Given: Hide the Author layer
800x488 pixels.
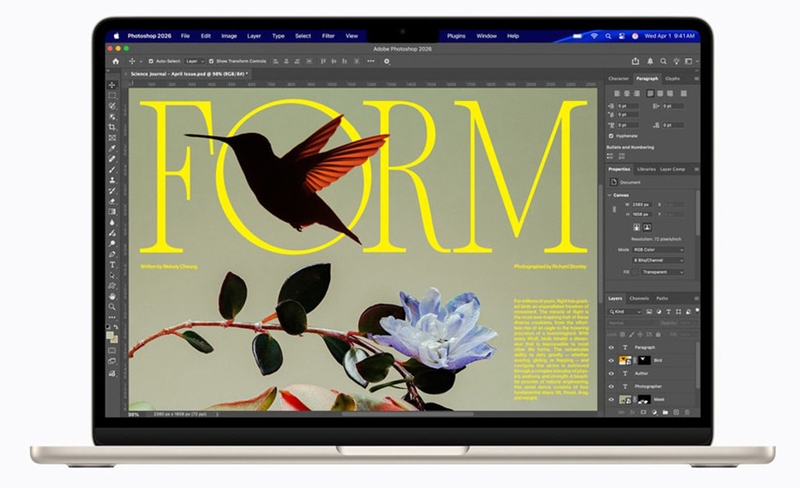Looking at the screenshot, I should click(x=611, y=374).
